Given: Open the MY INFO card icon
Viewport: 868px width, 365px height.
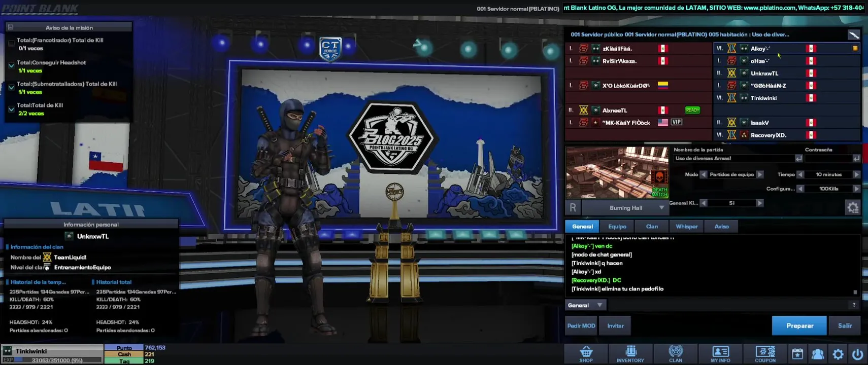Looking at the screenshot, I should pos(720,354).
